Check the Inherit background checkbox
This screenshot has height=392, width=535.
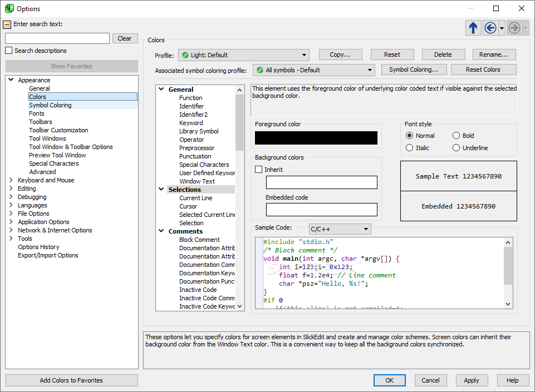(259, 170)
